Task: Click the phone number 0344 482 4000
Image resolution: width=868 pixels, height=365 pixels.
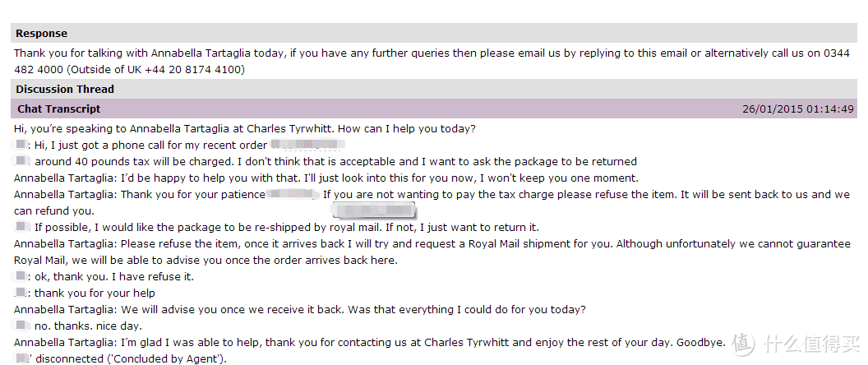Action: [432, 62]
